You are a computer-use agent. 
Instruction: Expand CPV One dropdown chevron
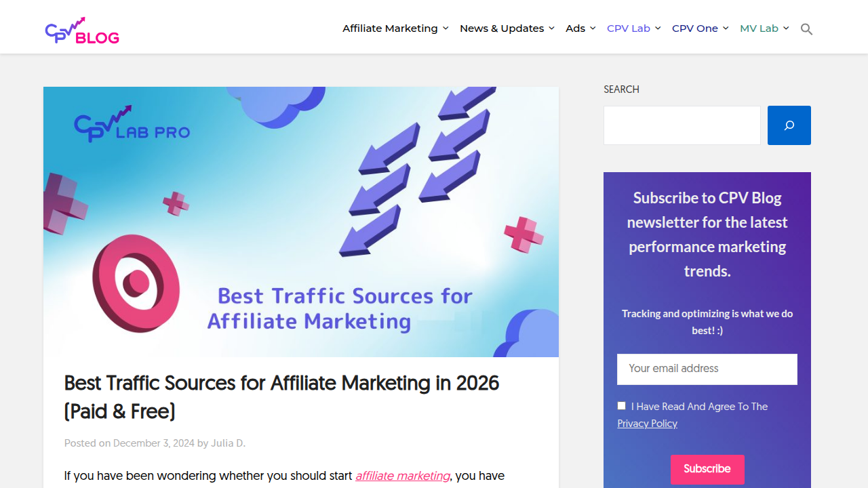726,28
